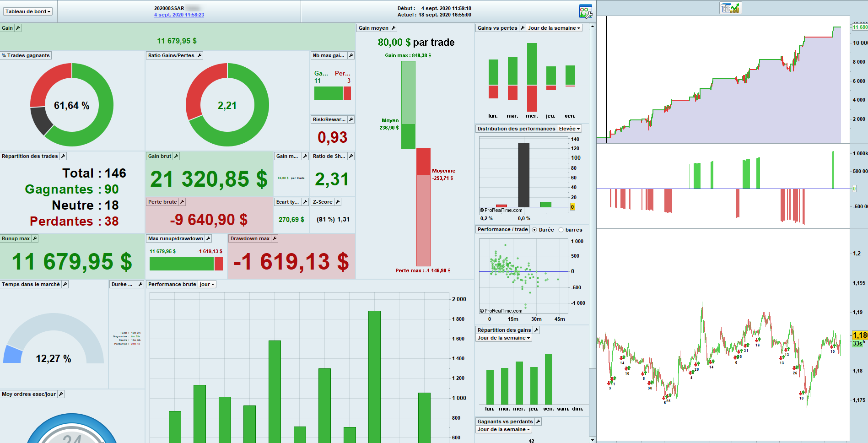This screenshot has height=443, width=868.
Task: Click the Total : 146 trades text
Action: click(94, 173)
